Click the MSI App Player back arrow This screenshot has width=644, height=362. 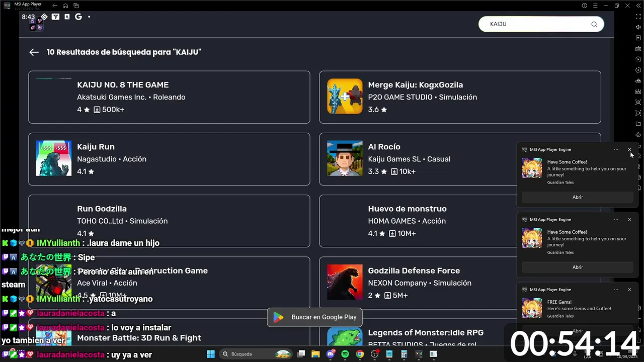pos(55,6)
